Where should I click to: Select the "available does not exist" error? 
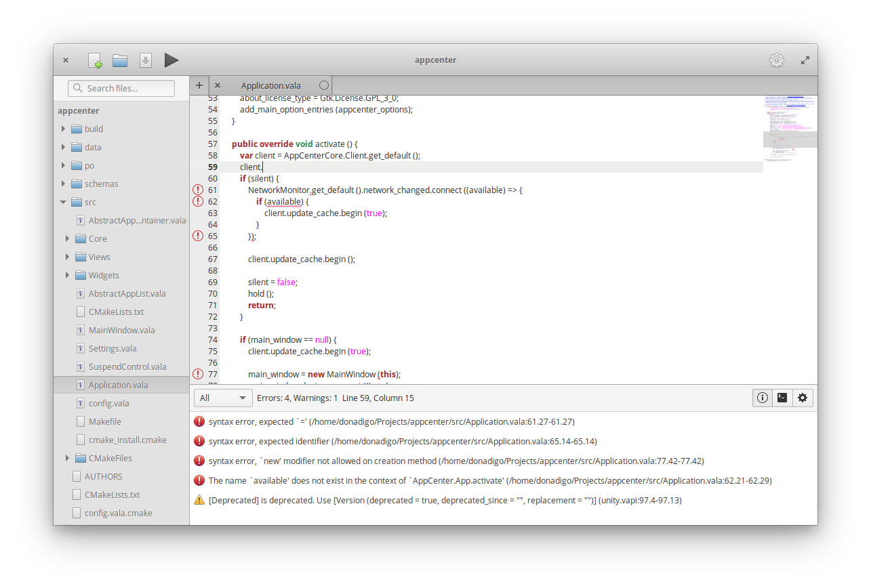(504, 480)
